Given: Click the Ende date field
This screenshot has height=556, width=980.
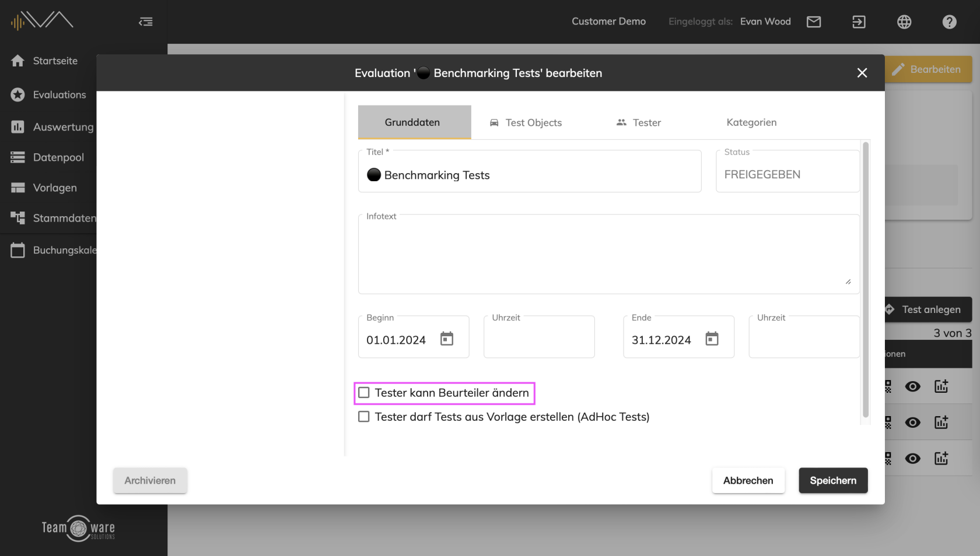Looking at the screenshot, I should [678, 337].
